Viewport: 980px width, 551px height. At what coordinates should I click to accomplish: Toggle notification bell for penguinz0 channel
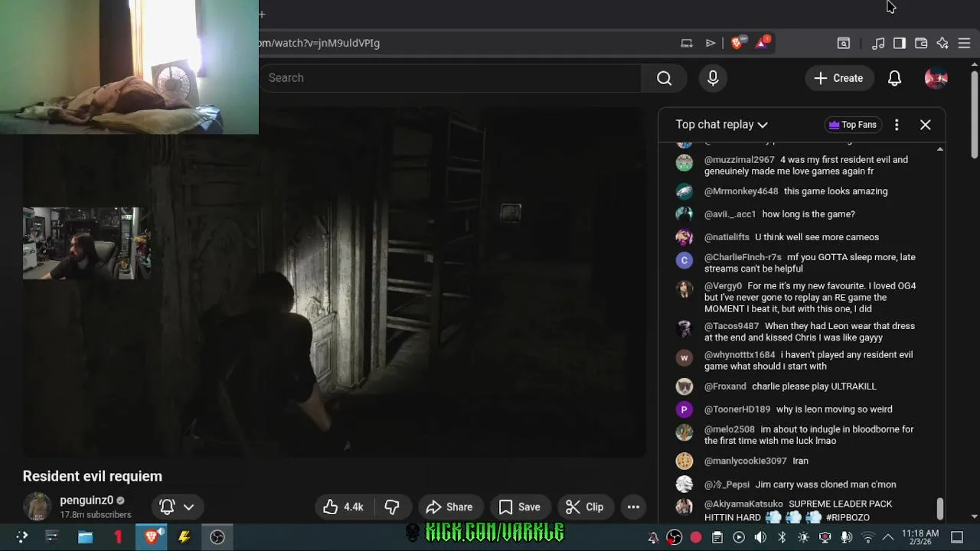pyautogui.click(x=177, y=507)
